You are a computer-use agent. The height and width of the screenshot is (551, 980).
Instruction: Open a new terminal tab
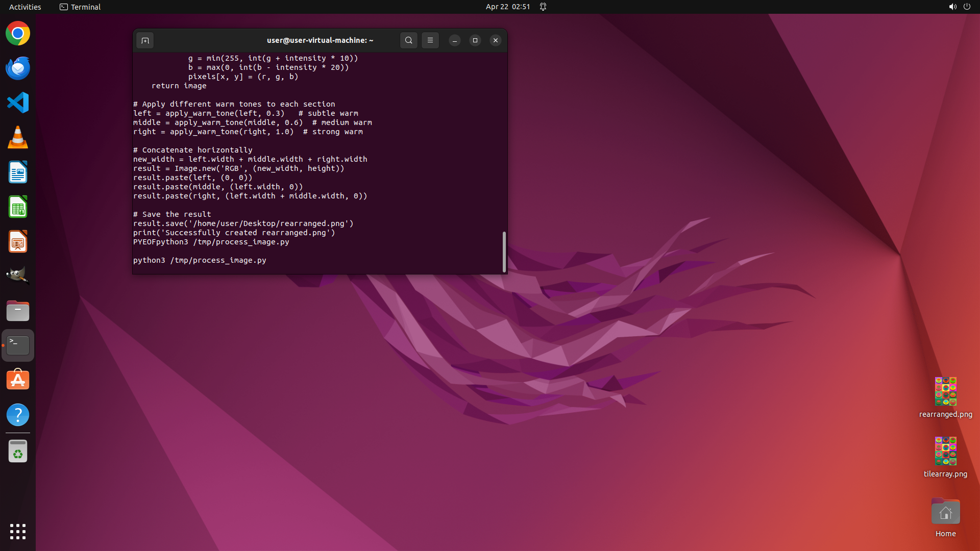coord(145,40)
